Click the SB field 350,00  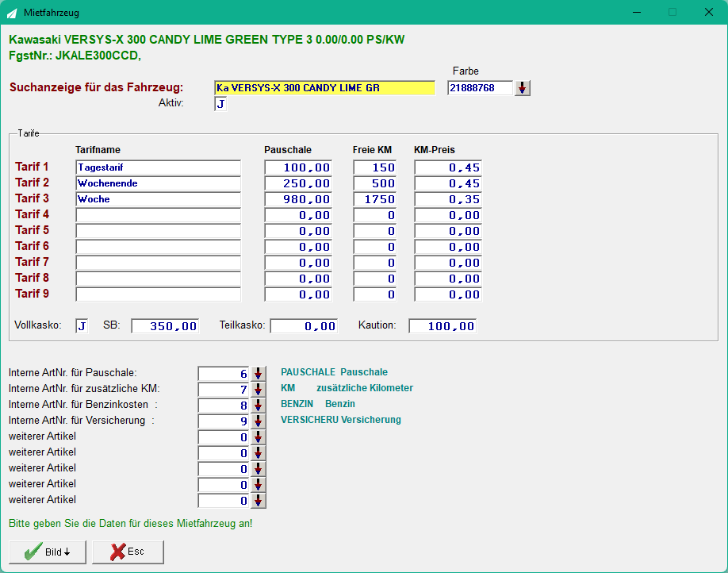pos(165,325)
